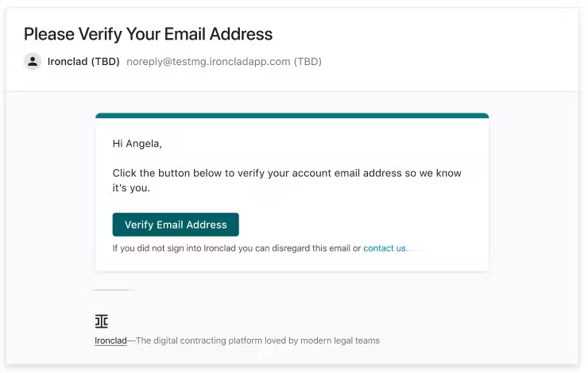
Task: Open the underlined Ironclad footer link
Action: click(x=110, y=340)
